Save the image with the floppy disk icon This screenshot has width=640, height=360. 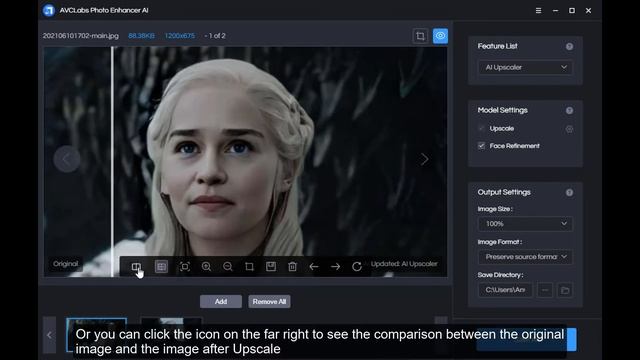(x=271, y=267)
